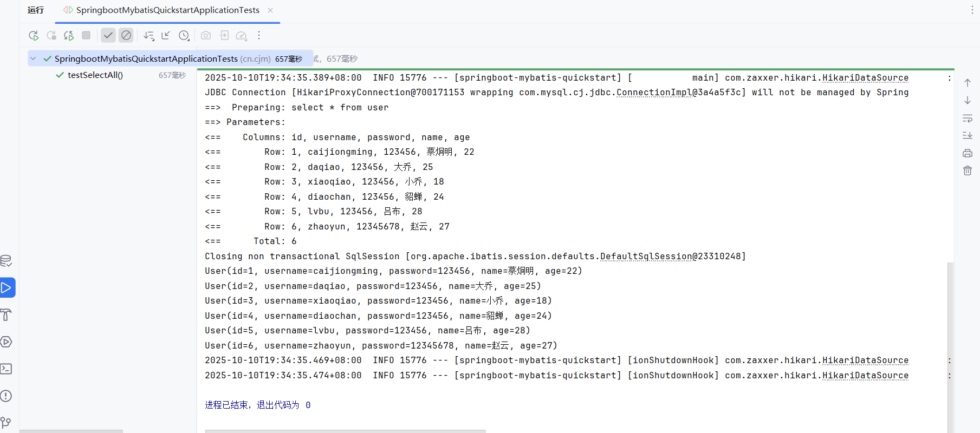980x433 pixels.
Task: Close the SpringbootMybatisQuickstartApplicationTests run tab
Action: coord(270,10)
